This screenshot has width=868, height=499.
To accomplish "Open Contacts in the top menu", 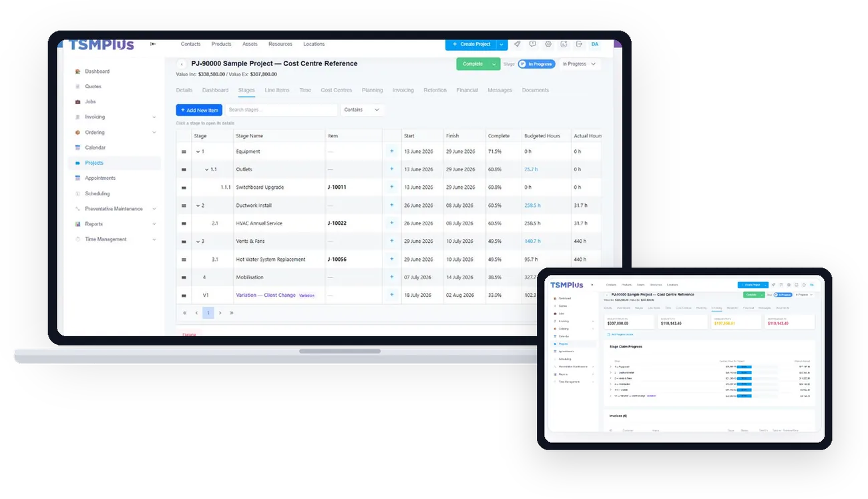I will [x=190, y=44].
